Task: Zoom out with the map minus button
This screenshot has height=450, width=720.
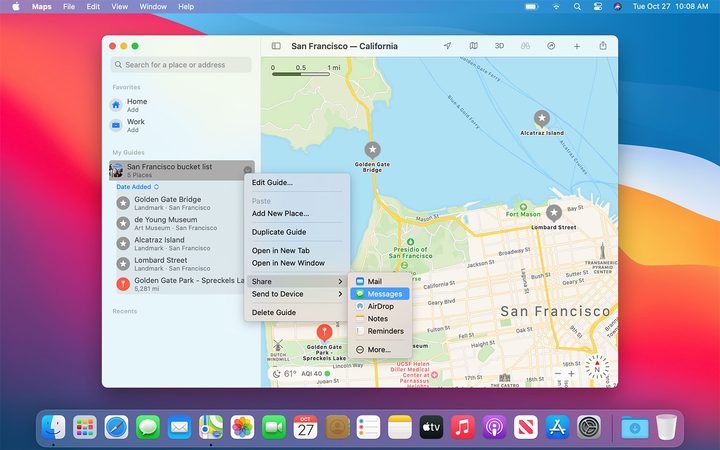Action: point(557,374)
